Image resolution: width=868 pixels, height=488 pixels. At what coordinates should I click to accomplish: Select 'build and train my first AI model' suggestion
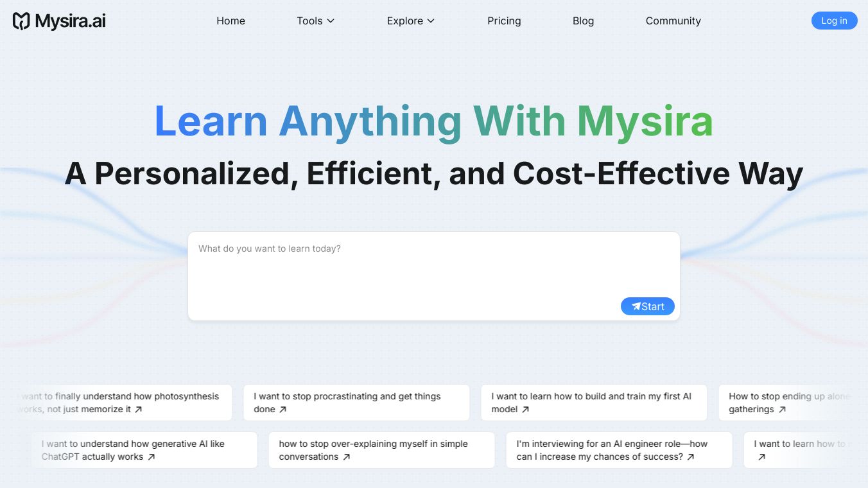pyautogui.click(x=594, y=403)
